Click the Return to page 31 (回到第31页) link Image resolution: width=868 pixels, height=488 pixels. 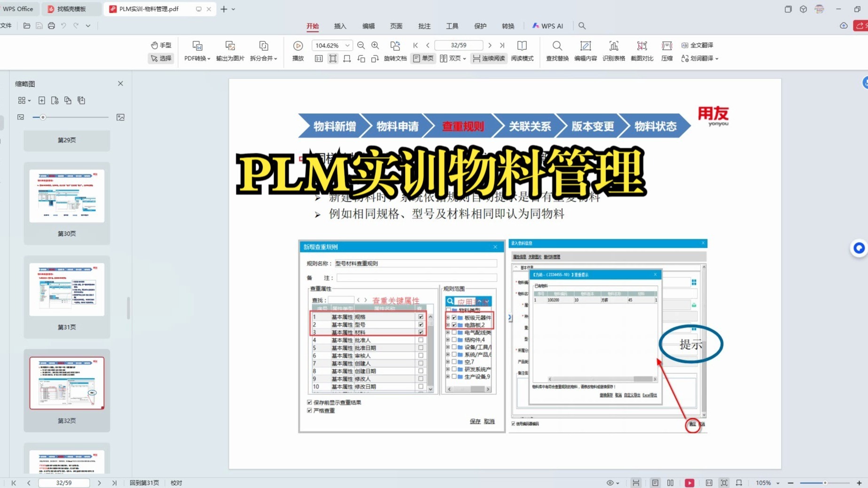click(144, 483)
